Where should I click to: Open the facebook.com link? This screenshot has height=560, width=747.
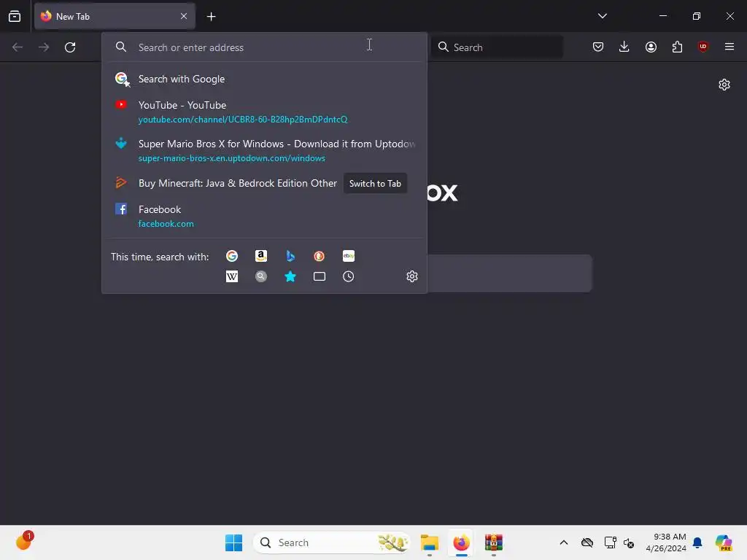click(x=166, y=224)
